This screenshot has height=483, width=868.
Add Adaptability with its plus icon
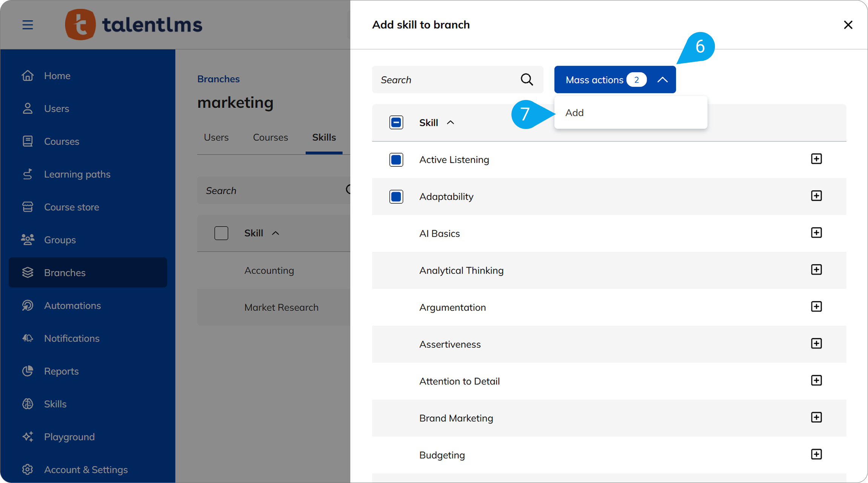(x=816, y=196)
